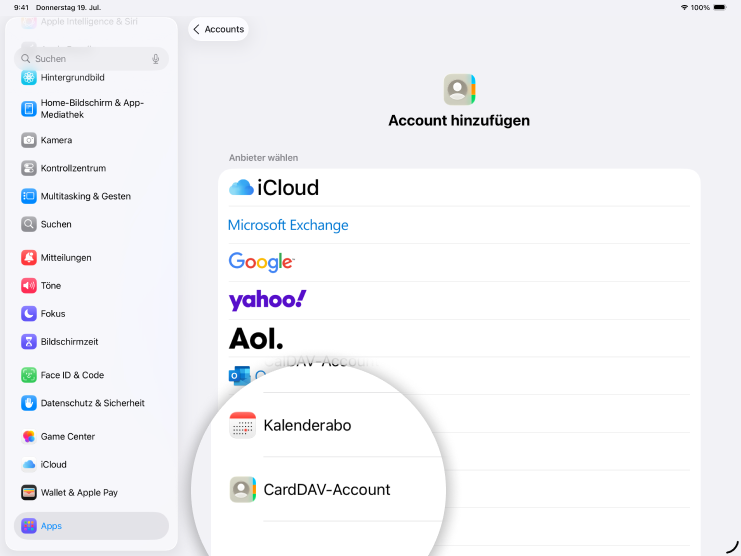
Task: Choose iCloud as account provider
Action: (x=274, y=187)
